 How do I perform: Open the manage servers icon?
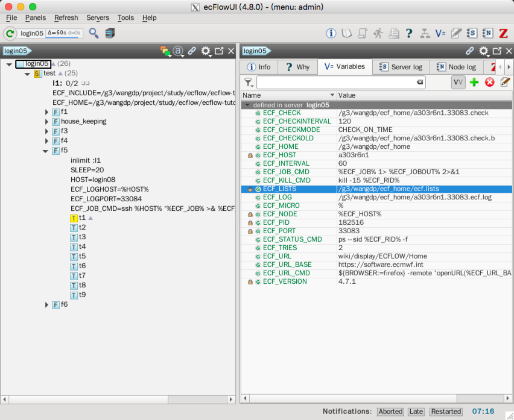pos(110,33)
